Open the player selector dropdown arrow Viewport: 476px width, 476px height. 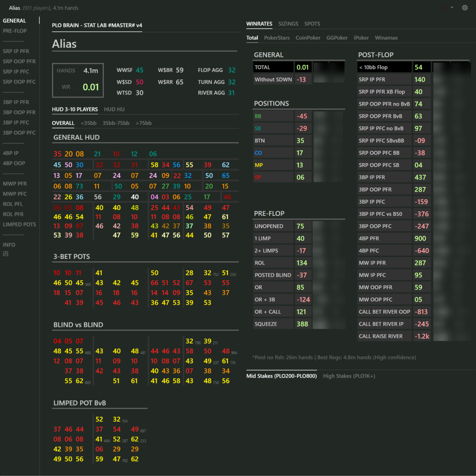click(452, 7)
